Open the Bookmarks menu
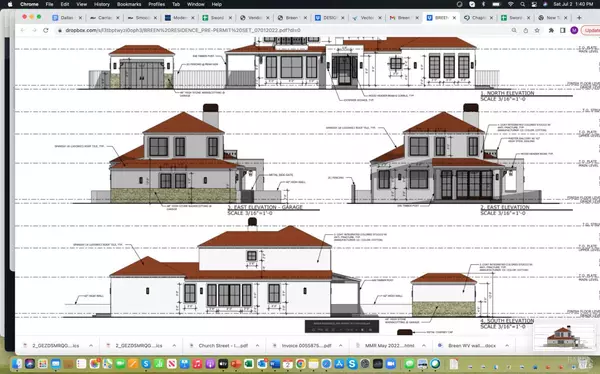This screenshot has width=600, height=374. point(129,4)
